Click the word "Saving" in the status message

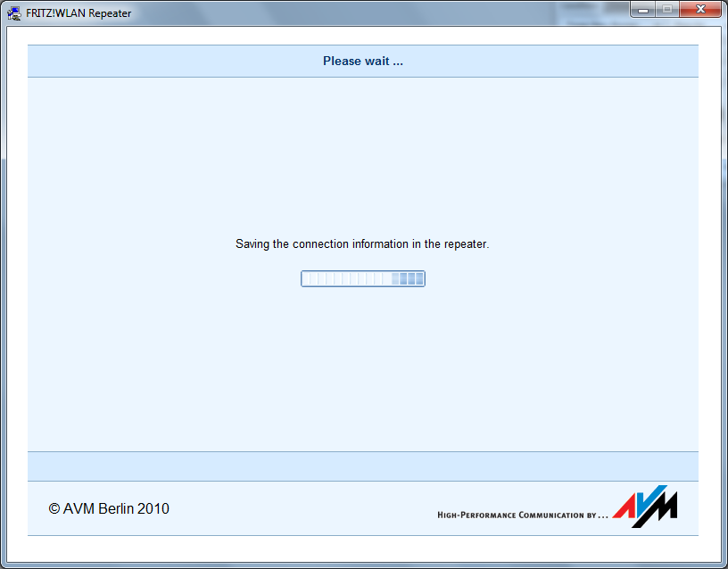(x=252, y=243)
